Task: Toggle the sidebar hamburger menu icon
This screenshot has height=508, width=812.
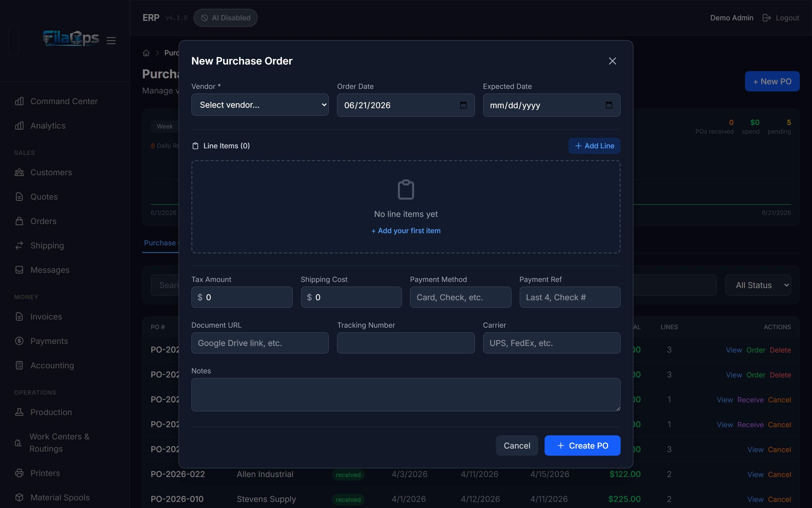Action: 111,41
